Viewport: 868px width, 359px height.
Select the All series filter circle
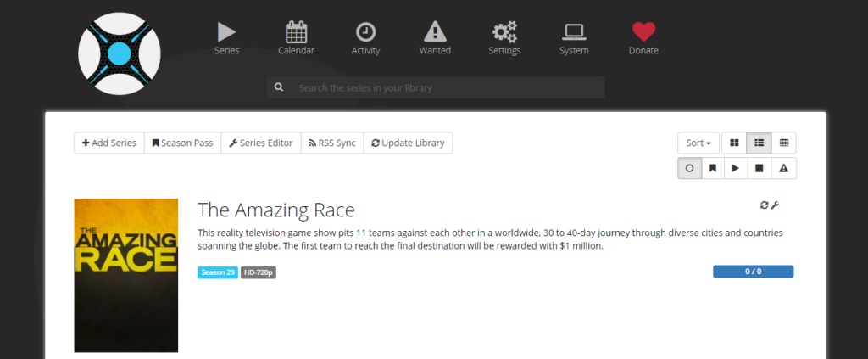[690, 168]
